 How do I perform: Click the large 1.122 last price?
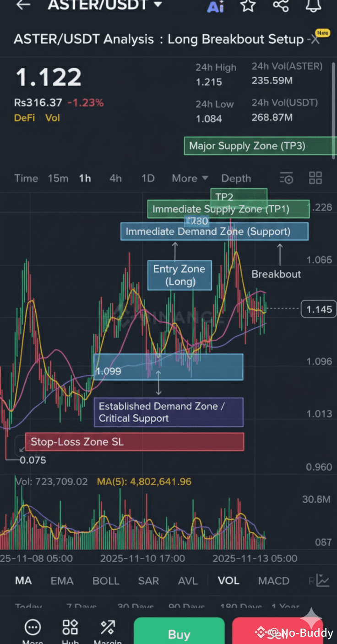[x=49, y=77]
